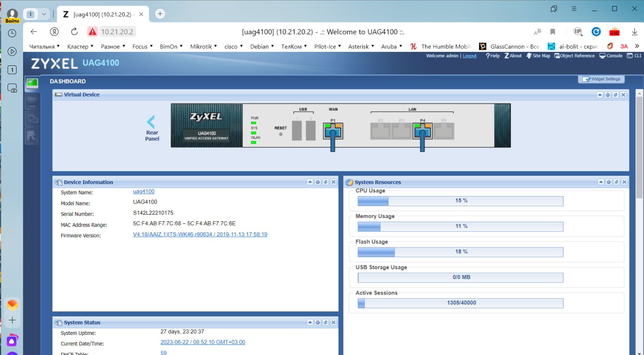Close the Device Information widget
The width and height of the screenshot is (644, 355).
[334, 182]
